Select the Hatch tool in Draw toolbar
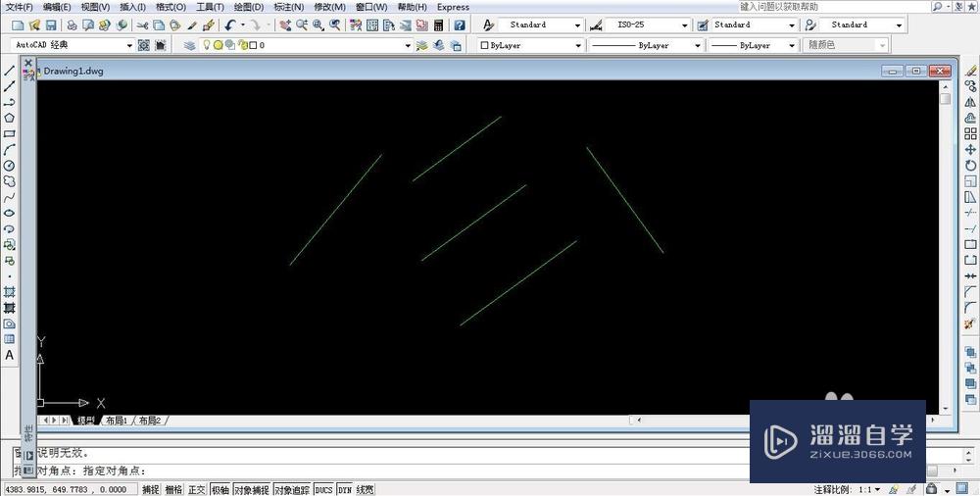Viewport: 980px width, 496px height. coord(10,292)
